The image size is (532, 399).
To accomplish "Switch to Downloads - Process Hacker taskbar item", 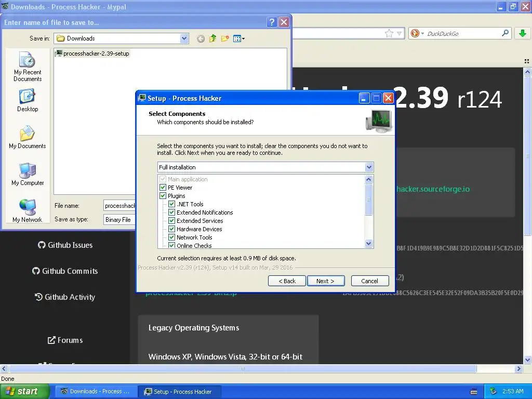I will 96,391.
